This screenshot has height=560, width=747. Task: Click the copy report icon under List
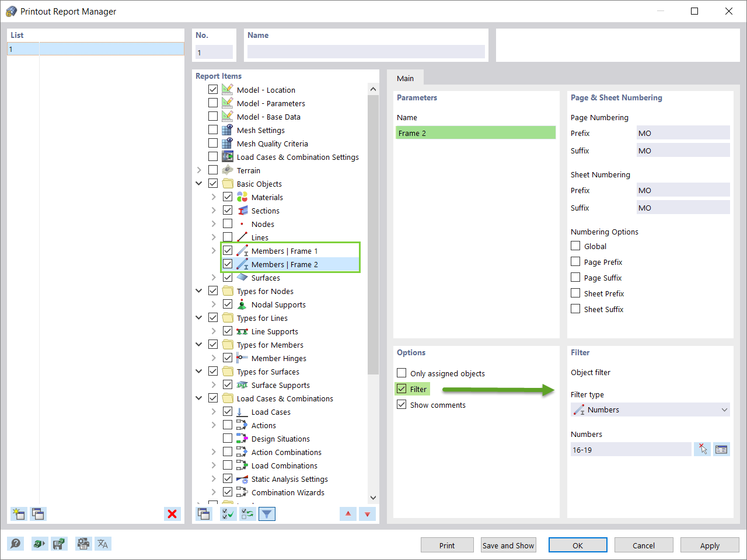(39, 514)
